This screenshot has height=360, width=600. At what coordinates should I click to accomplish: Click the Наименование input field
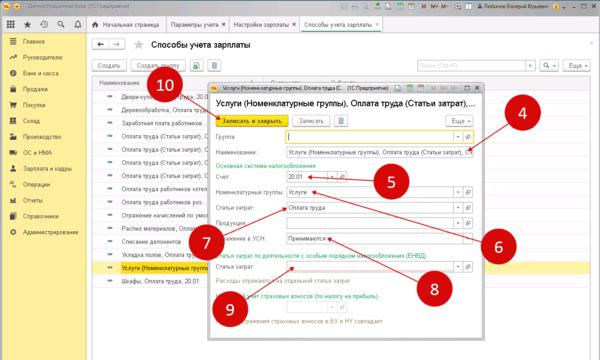point(379,152)
